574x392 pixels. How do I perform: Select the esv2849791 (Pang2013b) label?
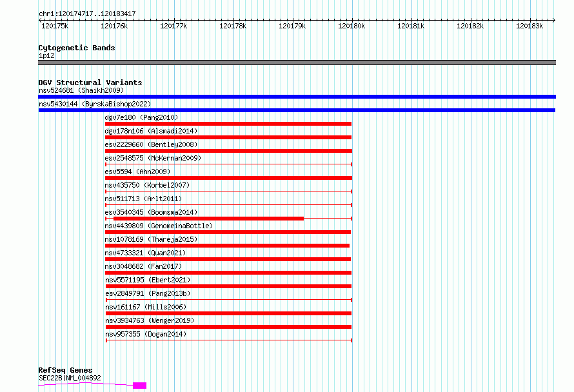point(148,293)
